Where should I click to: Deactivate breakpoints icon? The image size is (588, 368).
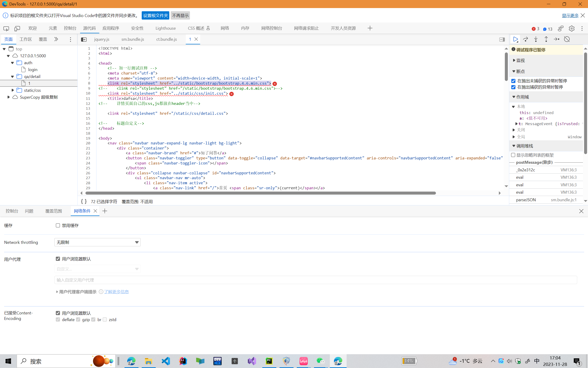pyautogui.click(x=567, y=39)
